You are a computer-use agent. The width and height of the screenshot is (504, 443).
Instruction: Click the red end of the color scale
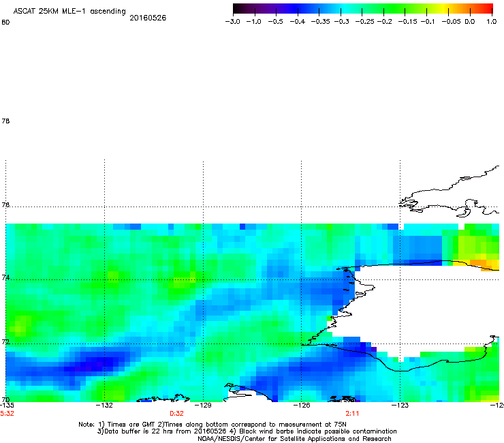(x=488, y=9)
